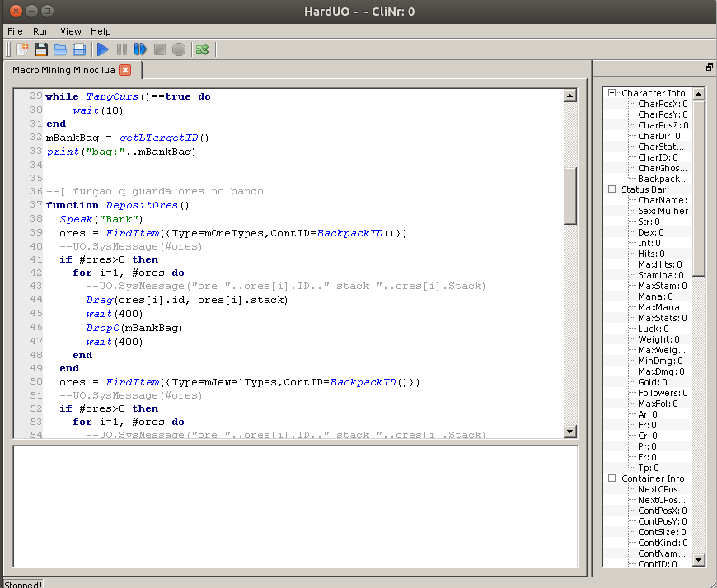Create a new script file

click(x=22, y=49)
